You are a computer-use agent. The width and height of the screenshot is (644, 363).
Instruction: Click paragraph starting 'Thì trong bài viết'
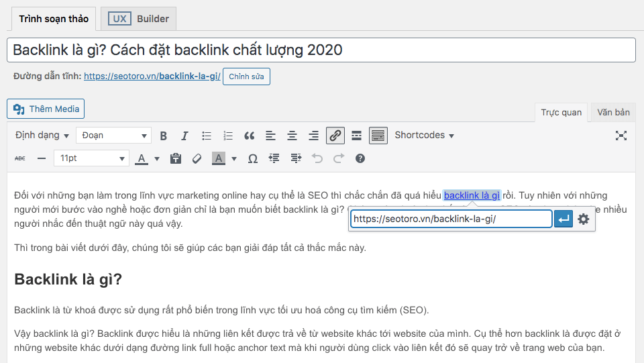point(190,248)
